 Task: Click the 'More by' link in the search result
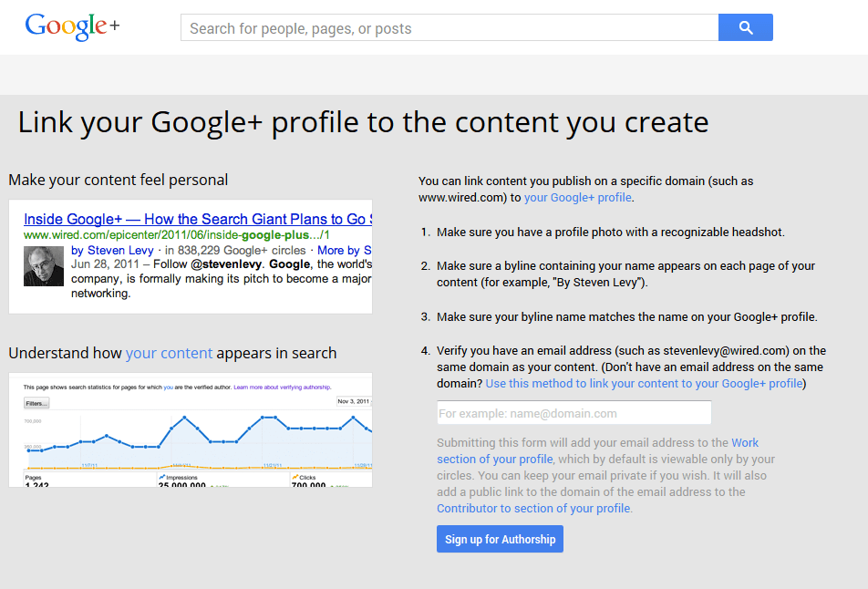344,250
